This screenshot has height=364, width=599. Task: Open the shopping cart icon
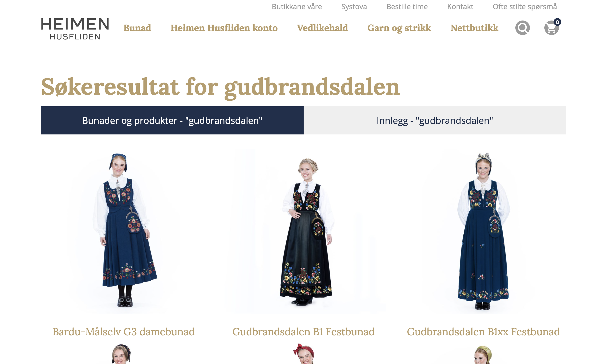click(x=551, y=28)
